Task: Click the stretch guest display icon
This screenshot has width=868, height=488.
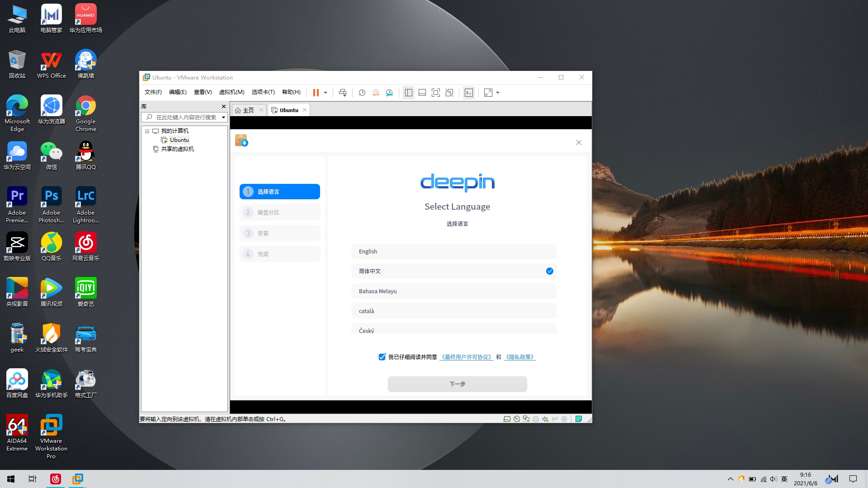Action: coord(488,93)
